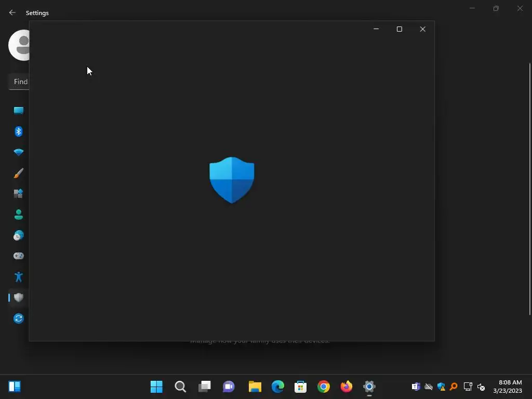Click the muted volume tray icon
532x399 pixels.
[x=481, y=387]
